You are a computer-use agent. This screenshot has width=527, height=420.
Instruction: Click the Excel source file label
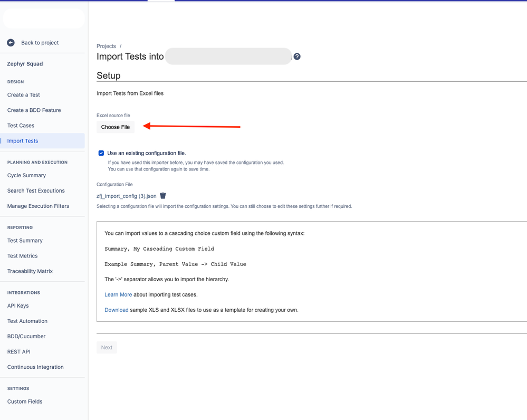[113, 116]
